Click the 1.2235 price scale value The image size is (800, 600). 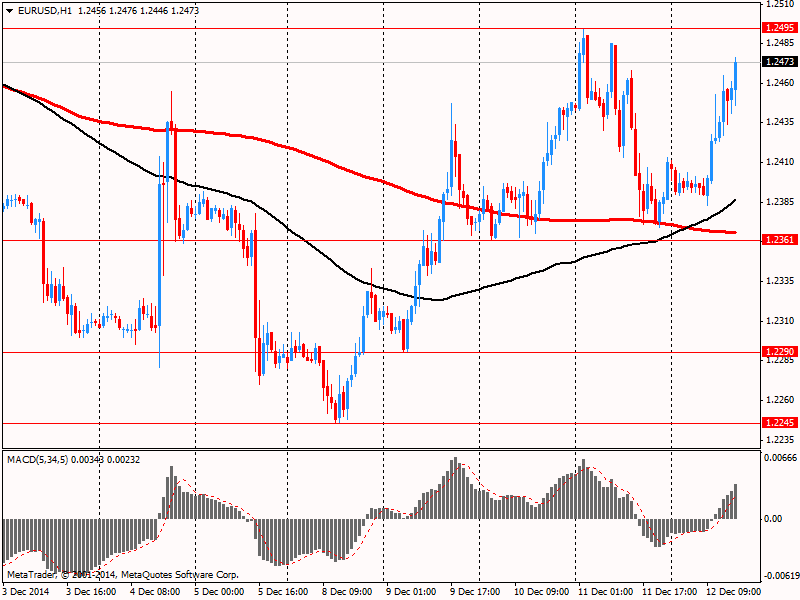(780, 440)
